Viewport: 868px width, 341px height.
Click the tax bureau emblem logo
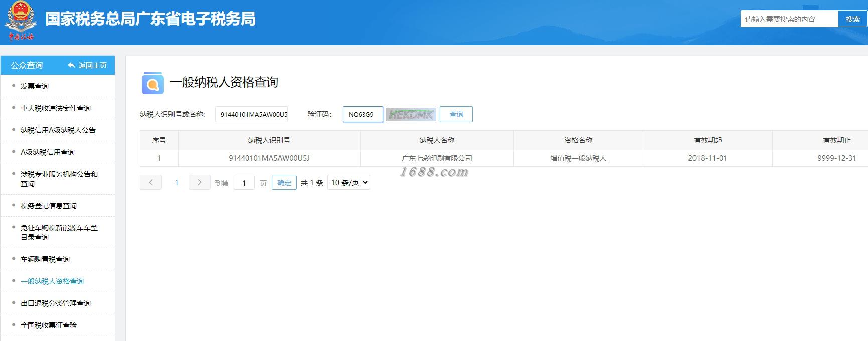[21, 21]
